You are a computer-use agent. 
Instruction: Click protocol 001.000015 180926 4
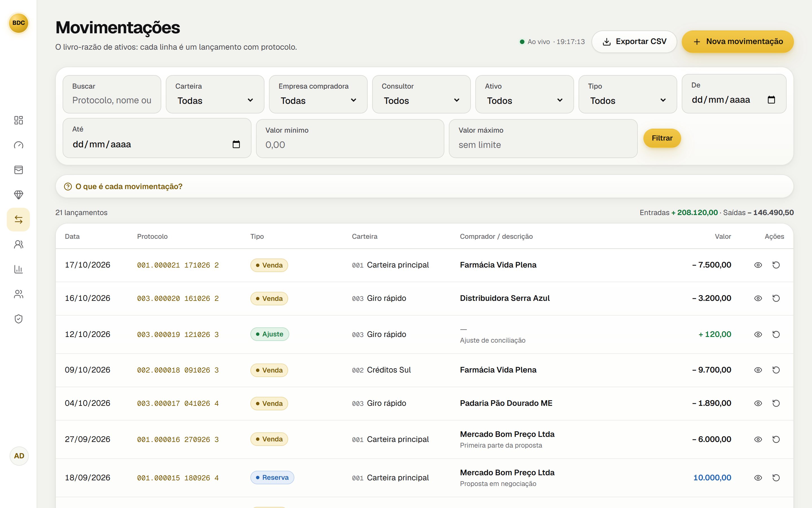click(x=178, y=478)
